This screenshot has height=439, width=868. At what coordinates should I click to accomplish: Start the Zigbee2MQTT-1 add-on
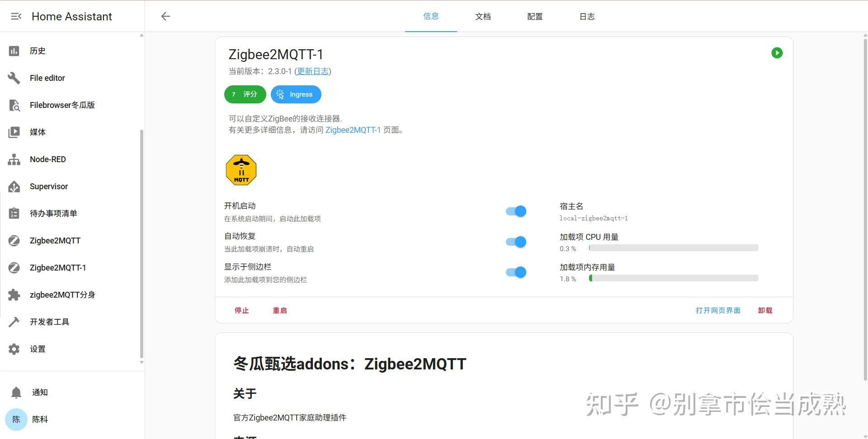(x=777, y=53)
